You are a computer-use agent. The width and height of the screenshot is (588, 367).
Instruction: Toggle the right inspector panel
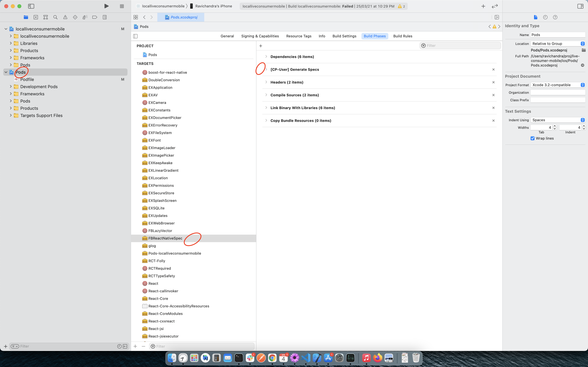[x=580, y=6]
